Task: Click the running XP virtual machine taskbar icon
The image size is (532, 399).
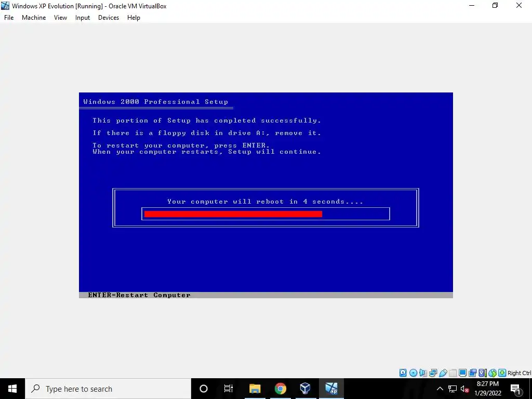Action: [331, 389]
